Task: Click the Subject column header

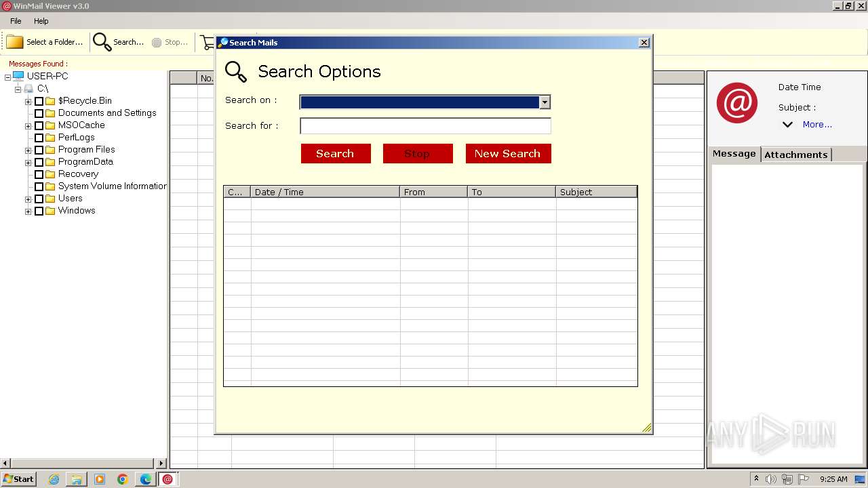Action: [596, 192]
